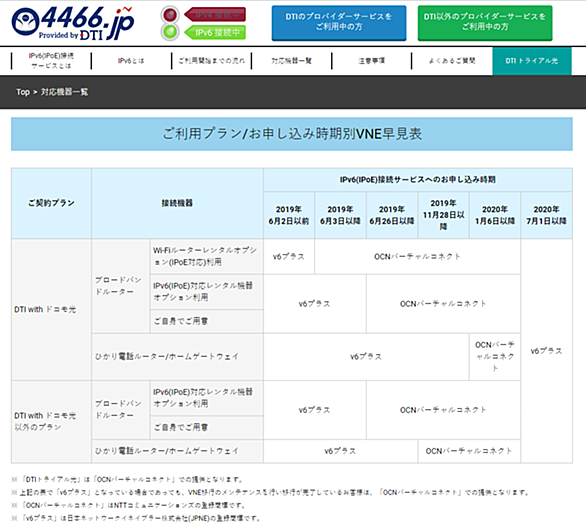Click the DTI with ドコモ光 plan cell

click(x=51, y=310)
